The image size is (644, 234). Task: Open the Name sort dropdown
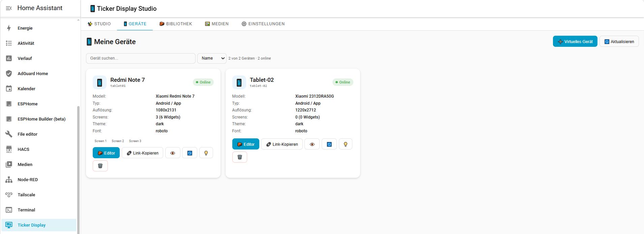point(212,58)
